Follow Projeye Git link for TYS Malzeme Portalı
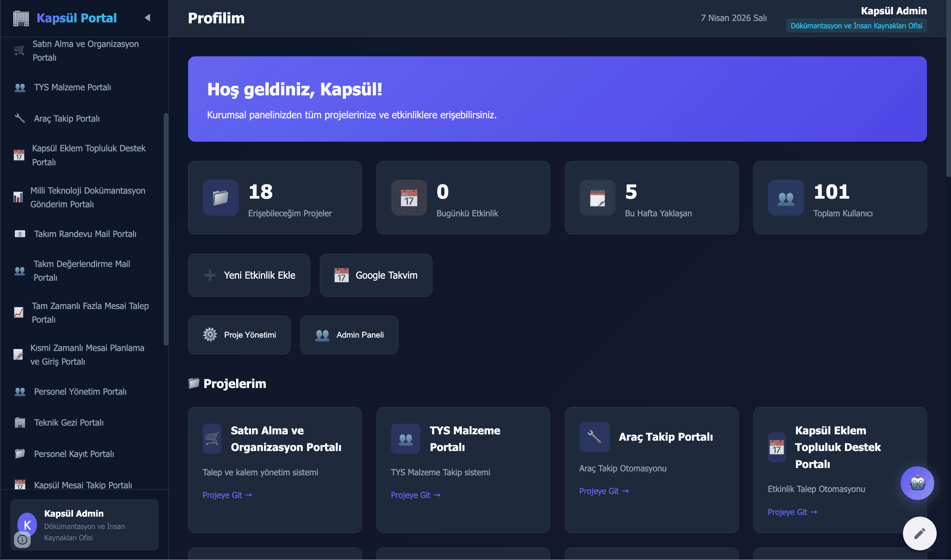This screenshot has height=560, width=951. click(415, 495)
